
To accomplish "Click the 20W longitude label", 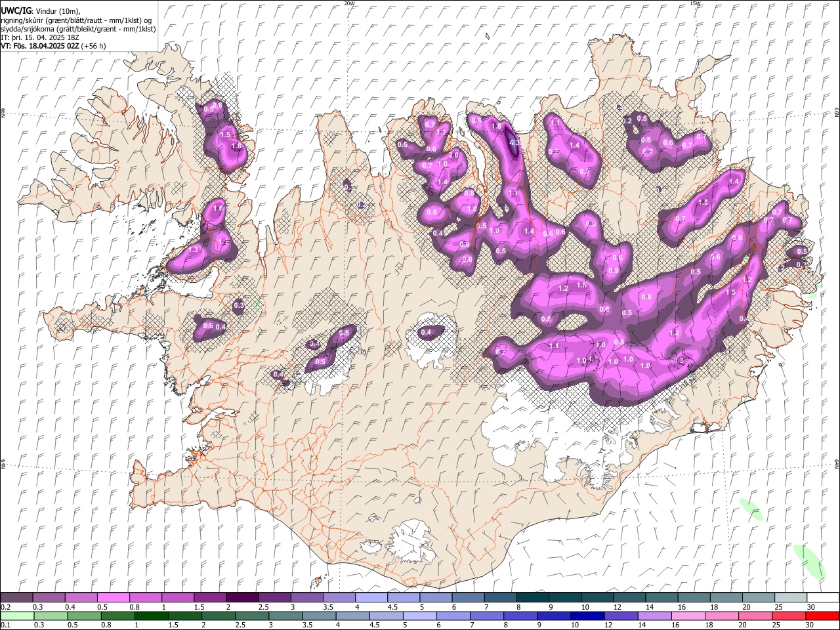I will click(x=349, y=3).
